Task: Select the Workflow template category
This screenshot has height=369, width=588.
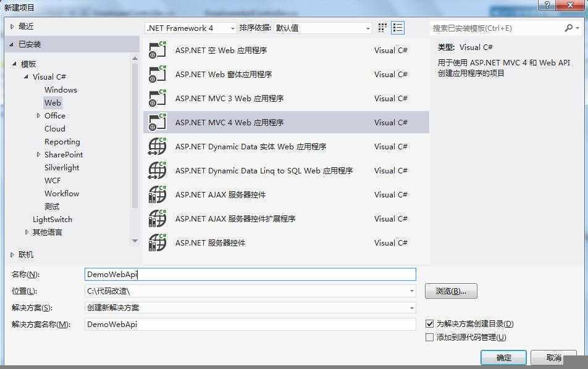Action: coord(62,194)
